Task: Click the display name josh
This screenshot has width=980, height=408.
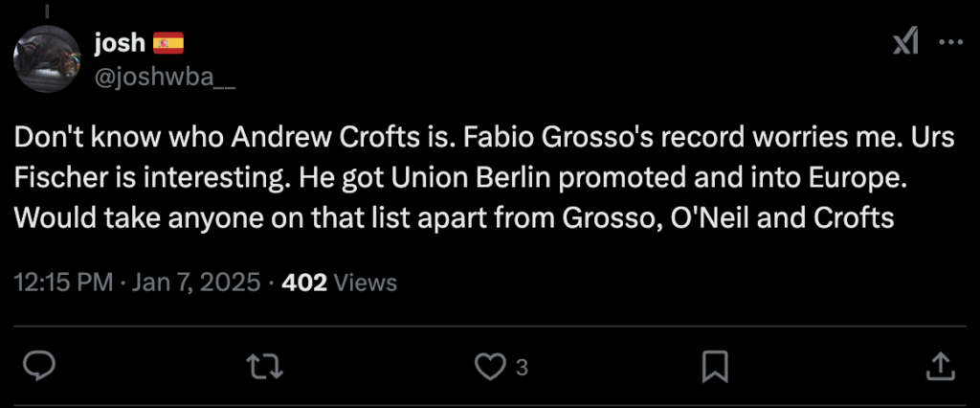Action: point(120,42)
